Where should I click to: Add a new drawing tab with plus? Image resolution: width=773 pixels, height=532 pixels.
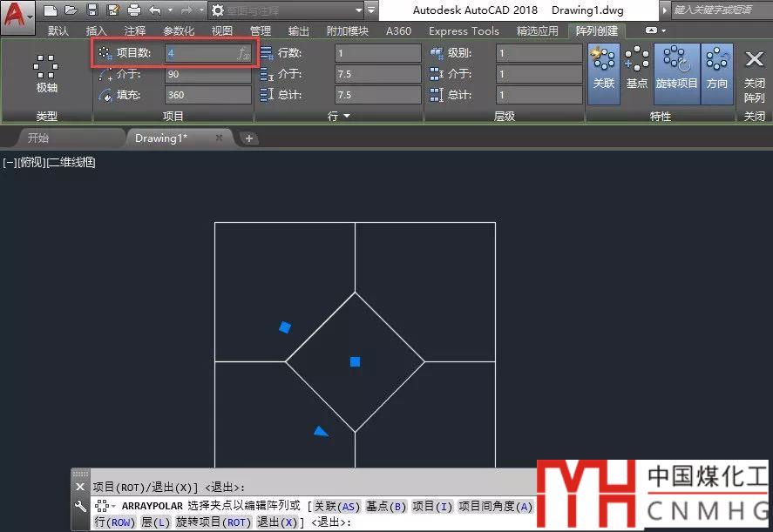248,138
